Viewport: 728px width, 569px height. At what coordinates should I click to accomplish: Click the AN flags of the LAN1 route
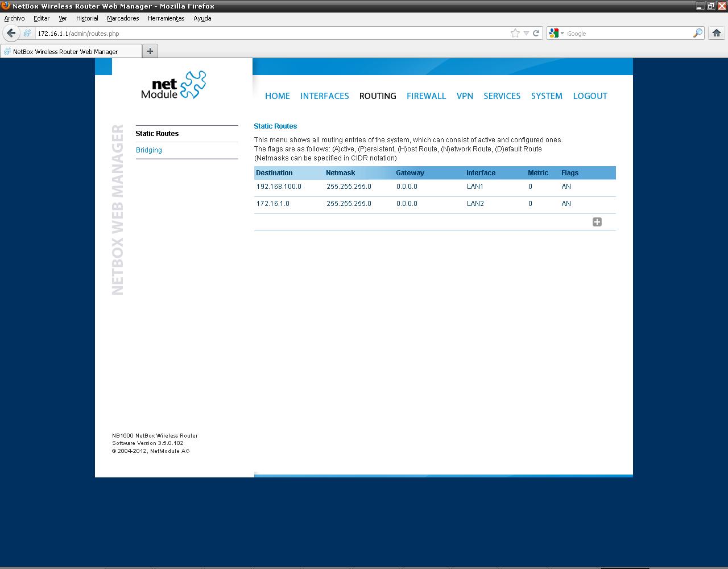click(566, 187)
